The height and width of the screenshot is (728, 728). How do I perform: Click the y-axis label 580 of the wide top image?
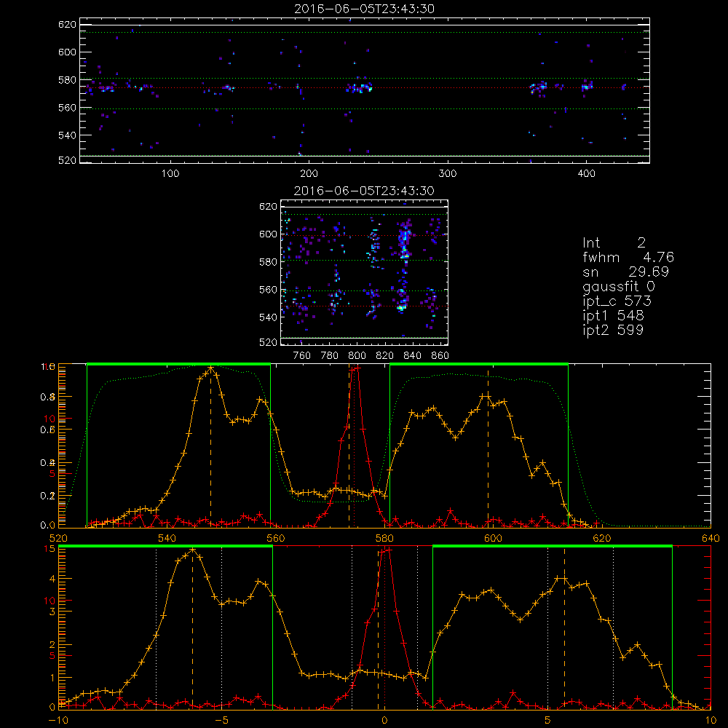[67, 80]
